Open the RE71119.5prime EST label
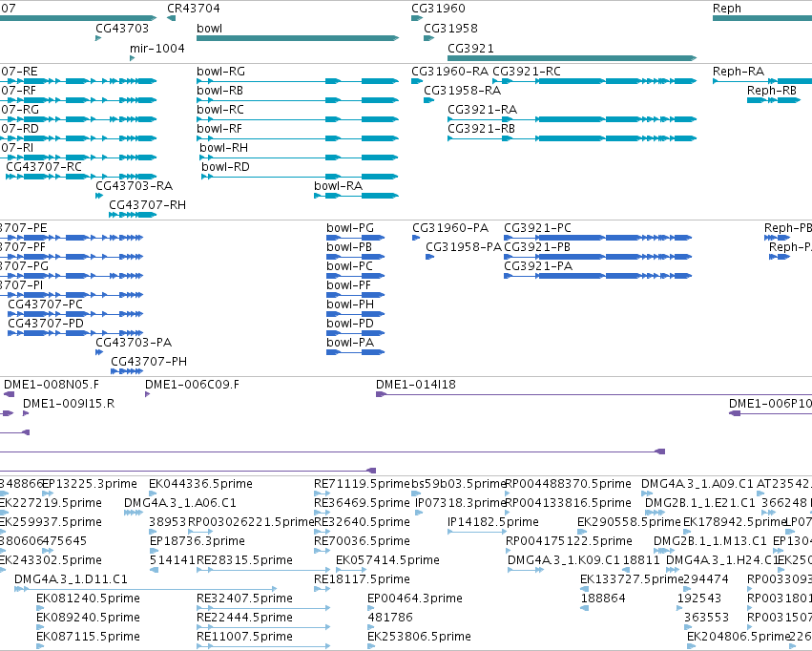 click(x=362, y=484)
